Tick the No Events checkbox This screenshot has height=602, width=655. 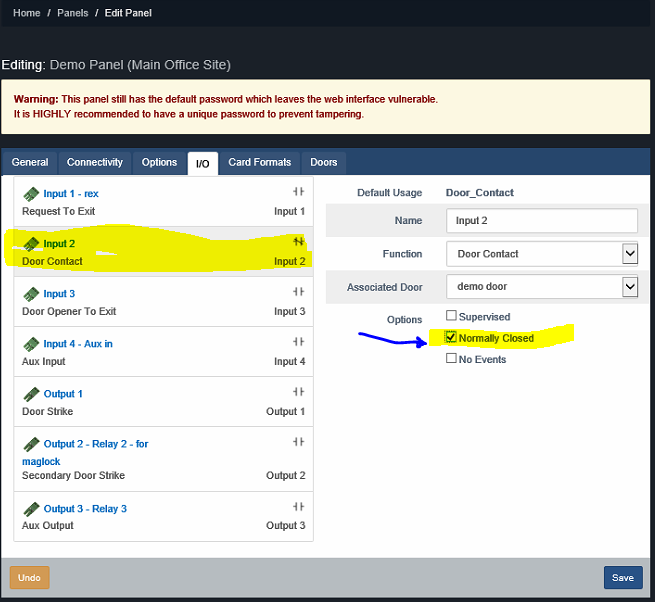coord(451,359)
